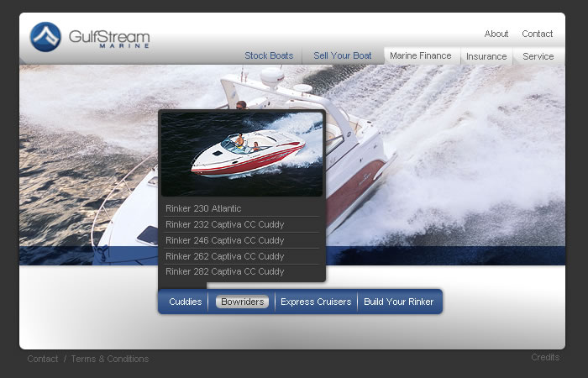Open the Service tab

tap(538, 56)
